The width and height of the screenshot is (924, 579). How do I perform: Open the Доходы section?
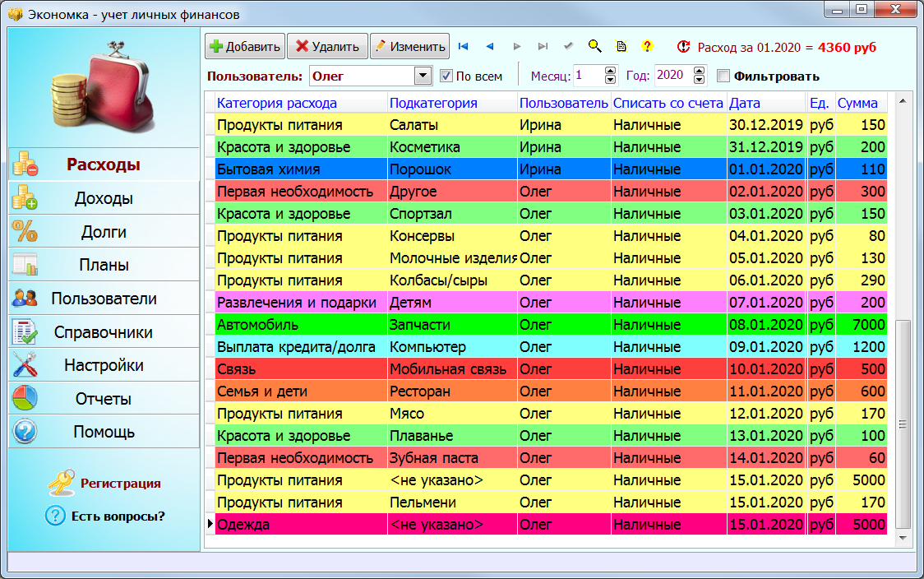(x=104, y=197)
